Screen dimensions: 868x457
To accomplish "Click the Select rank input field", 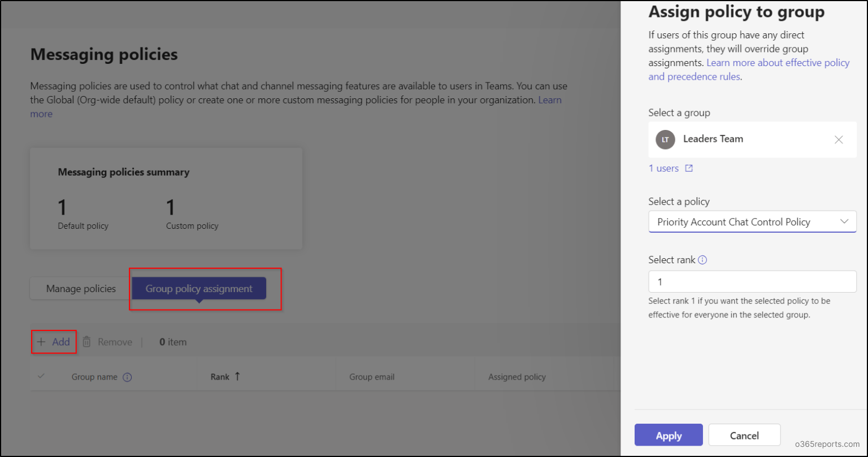I will point(752,281).
